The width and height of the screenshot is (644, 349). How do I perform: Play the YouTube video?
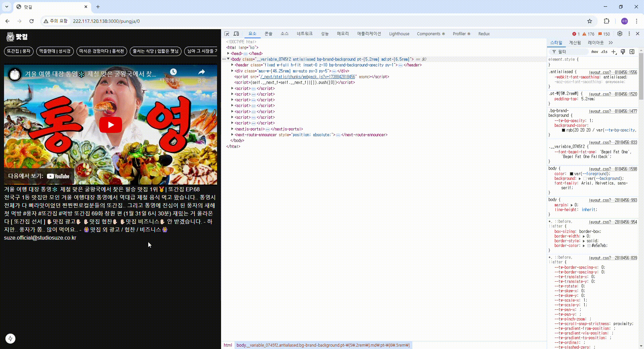[111, 125]
